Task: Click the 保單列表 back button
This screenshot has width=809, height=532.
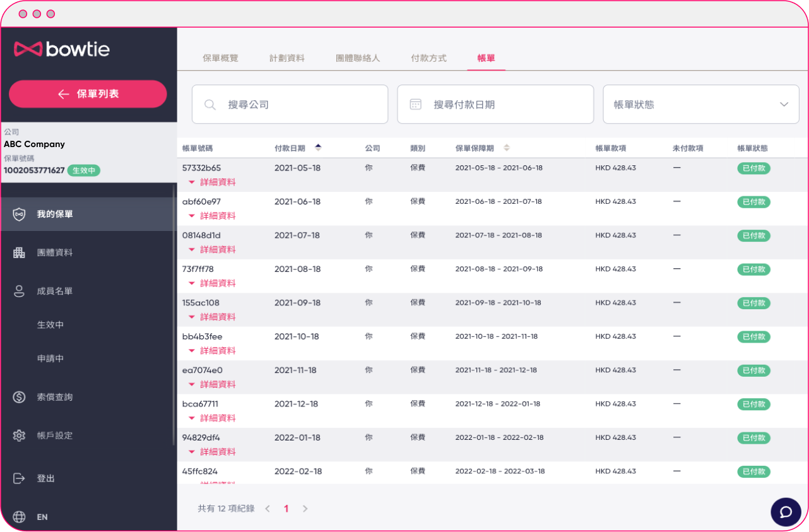Action: [88, 93]
